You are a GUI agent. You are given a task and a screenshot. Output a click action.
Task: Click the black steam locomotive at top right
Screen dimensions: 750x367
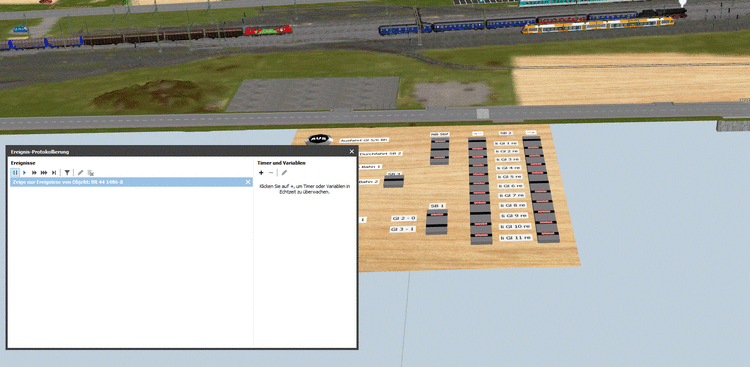(662, 13)
